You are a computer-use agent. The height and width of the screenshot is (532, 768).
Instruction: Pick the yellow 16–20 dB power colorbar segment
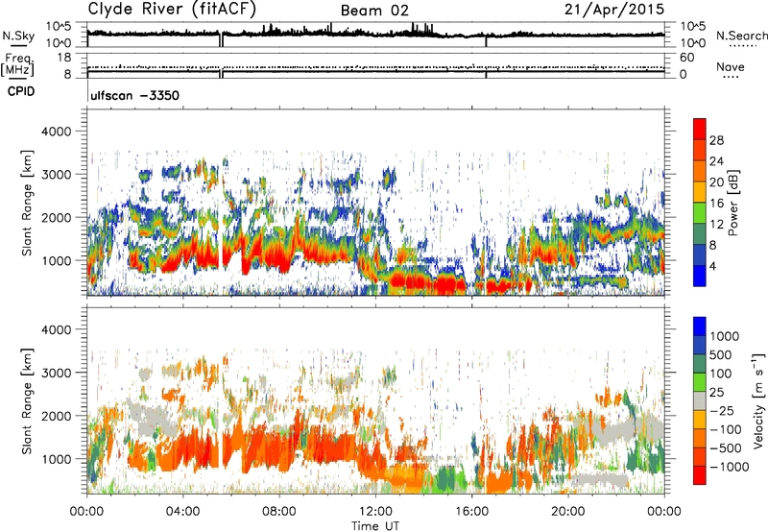pyautogui.click(x=700, y=192)
